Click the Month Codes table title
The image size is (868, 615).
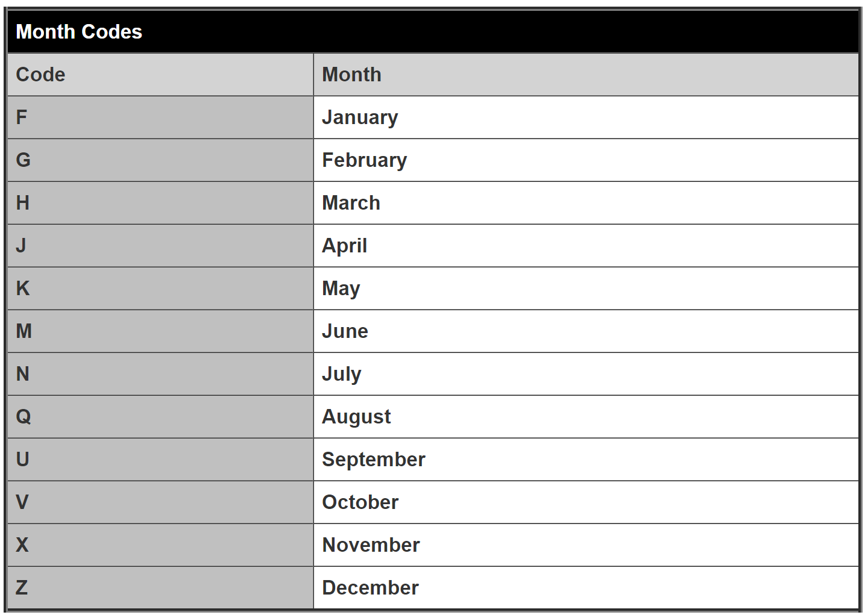click(79, 32)
